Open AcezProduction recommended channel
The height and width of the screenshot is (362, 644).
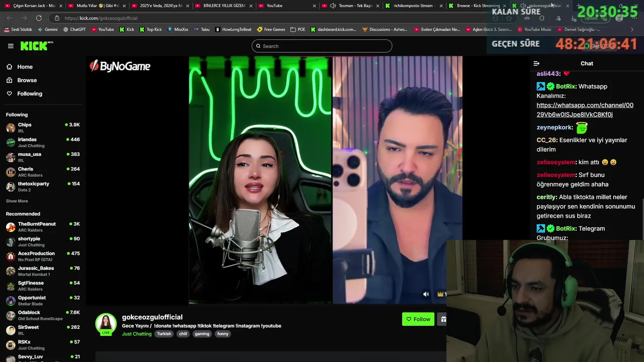(43, 256)
